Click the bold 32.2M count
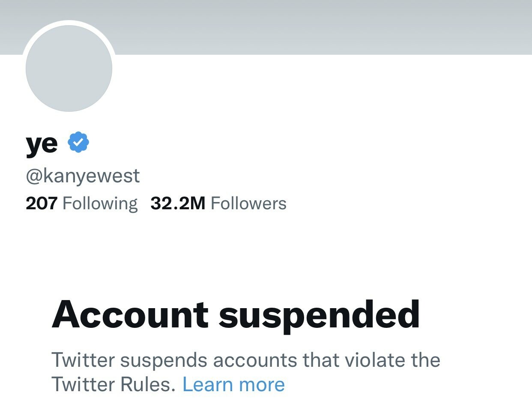532x419 pixels. (178, 203)
